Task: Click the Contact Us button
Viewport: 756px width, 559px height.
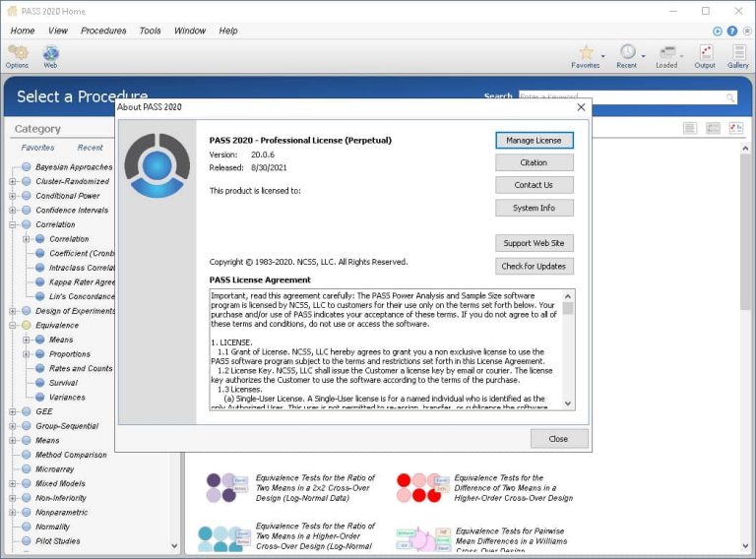Action: tap(535, 185)
